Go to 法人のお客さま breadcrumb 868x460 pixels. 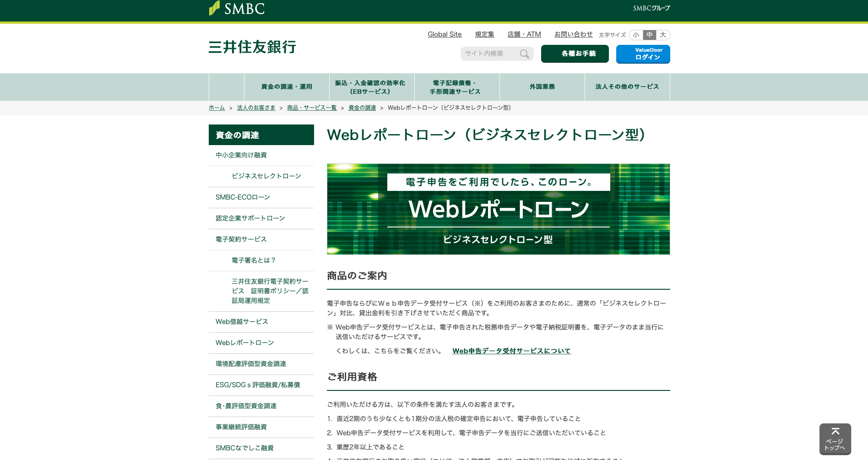pos(256,108)
